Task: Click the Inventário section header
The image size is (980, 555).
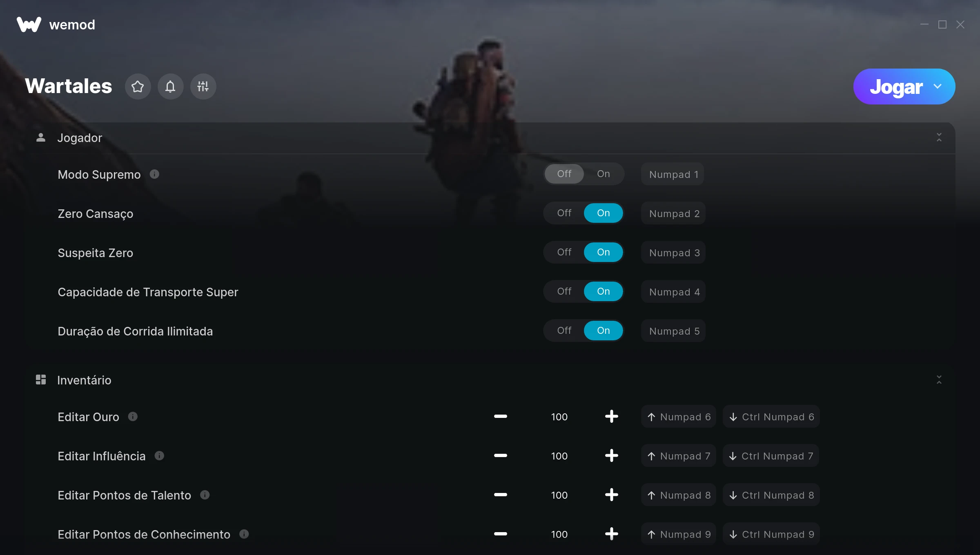Action: 490,380
